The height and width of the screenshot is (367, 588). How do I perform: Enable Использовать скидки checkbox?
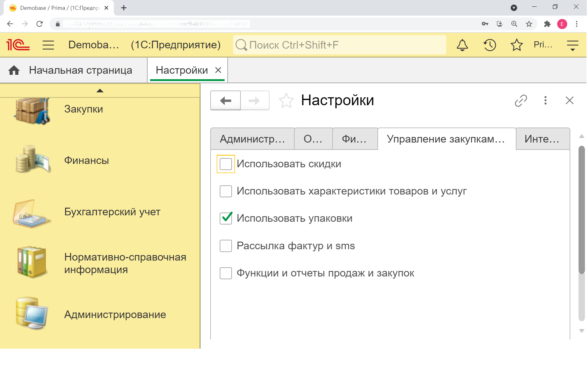[226, 164]
